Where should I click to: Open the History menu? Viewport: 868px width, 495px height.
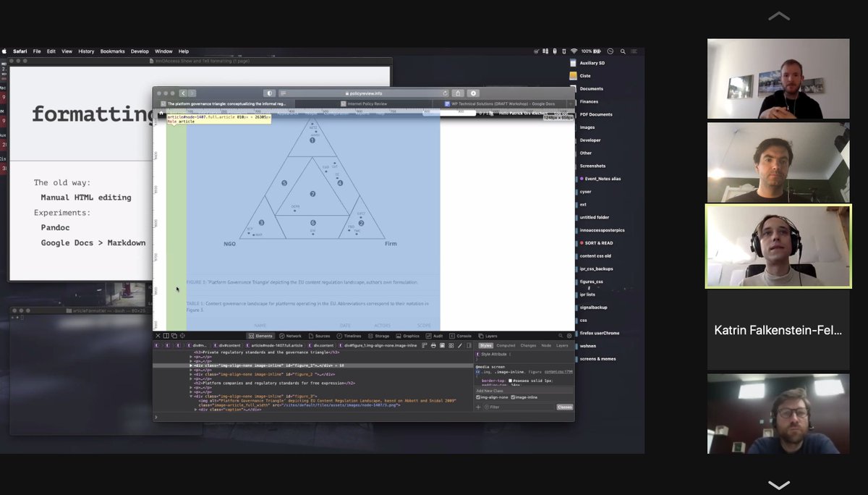pos(86,51)
